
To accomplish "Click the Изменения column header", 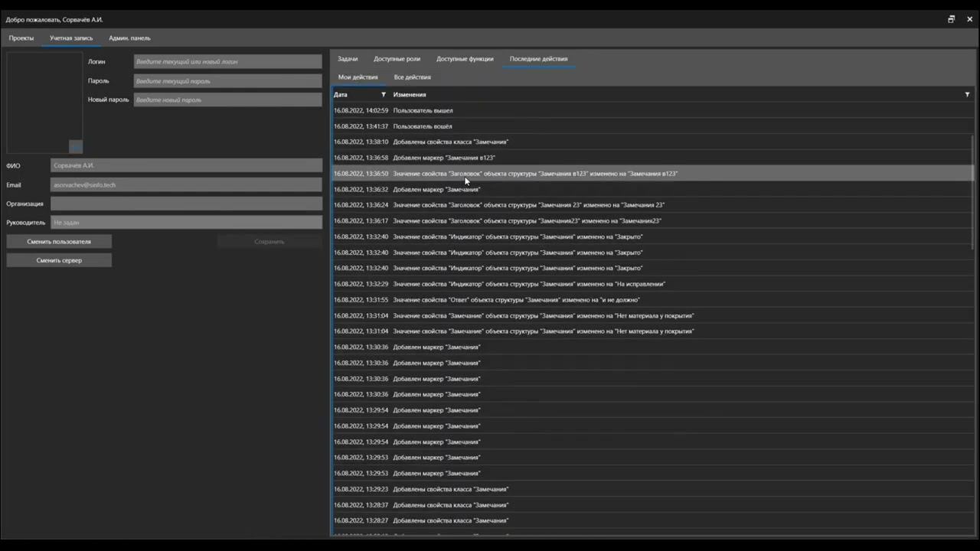I will [410, 95].
